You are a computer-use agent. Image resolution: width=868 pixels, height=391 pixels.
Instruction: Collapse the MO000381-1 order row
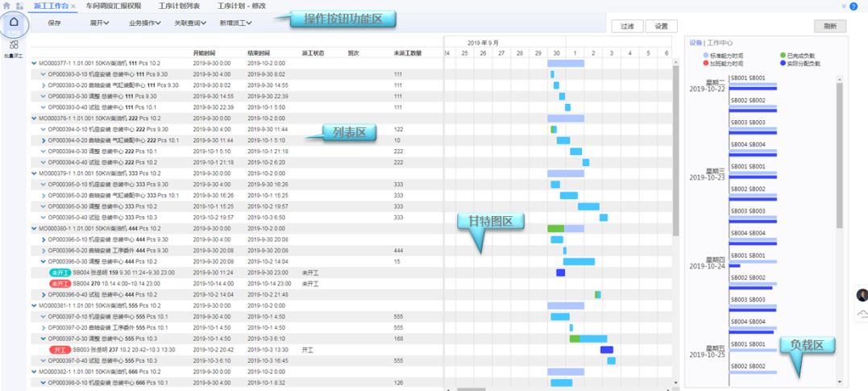pos(35,306)
